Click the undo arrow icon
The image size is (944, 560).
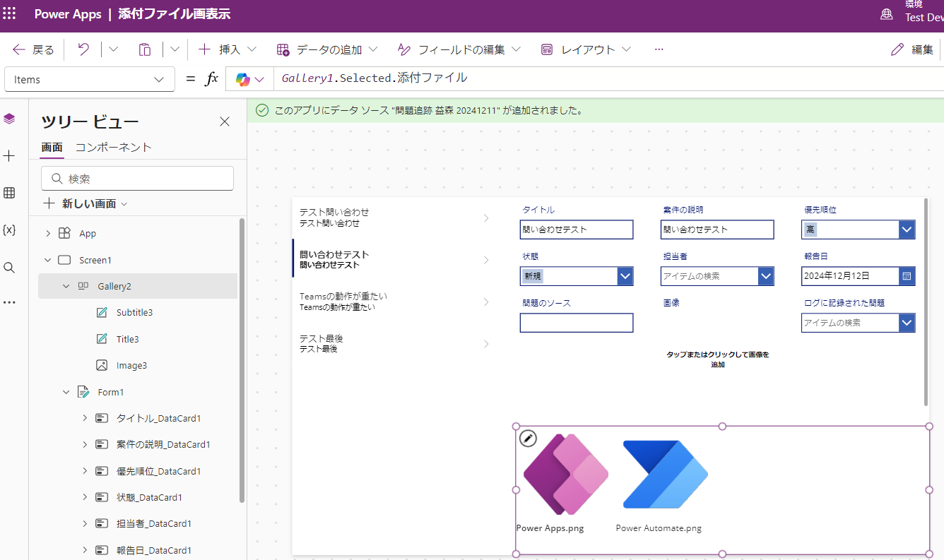tap(83, 49)
